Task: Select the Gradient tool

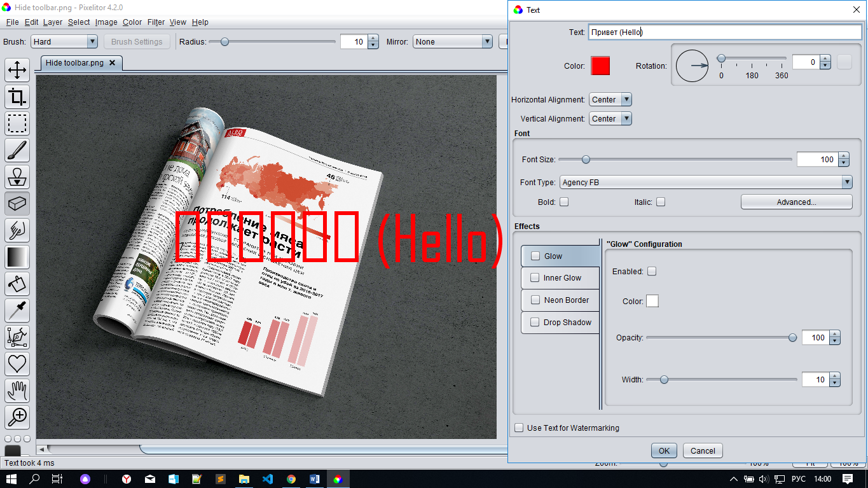Action: coord(17,257)
